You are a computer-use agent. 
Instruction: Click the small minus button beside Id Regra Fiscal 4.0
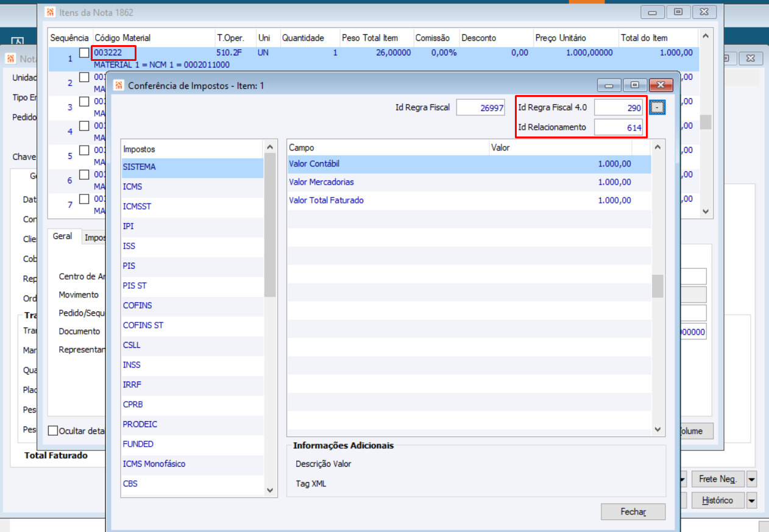coord(657,107)
